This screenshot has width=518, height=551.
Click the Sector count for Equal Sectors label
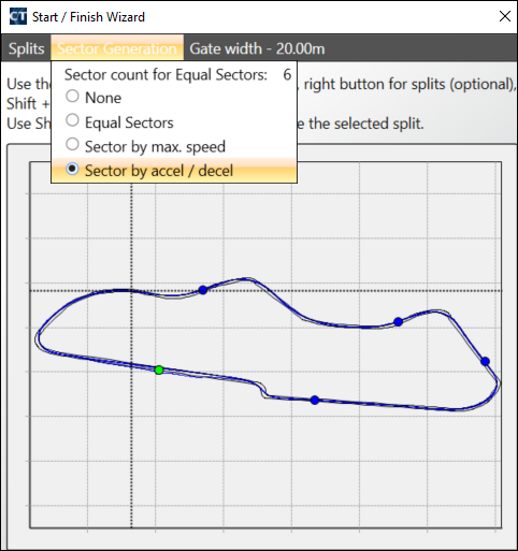(x=166, y=74)
